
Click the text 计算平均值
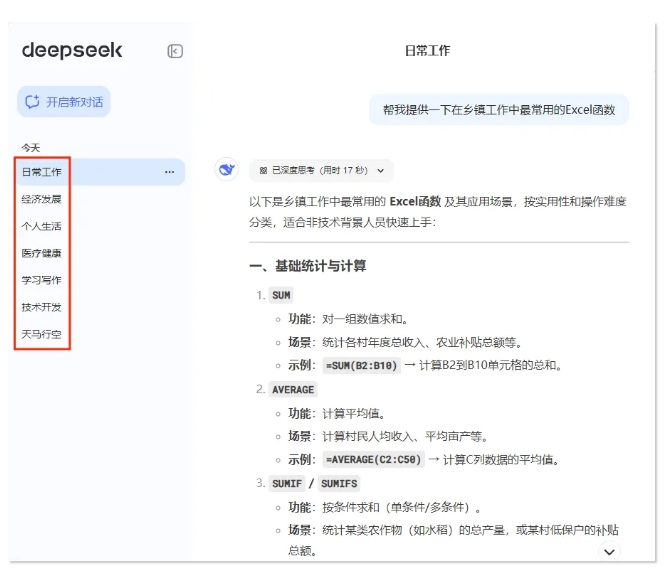tap(354, 413)
